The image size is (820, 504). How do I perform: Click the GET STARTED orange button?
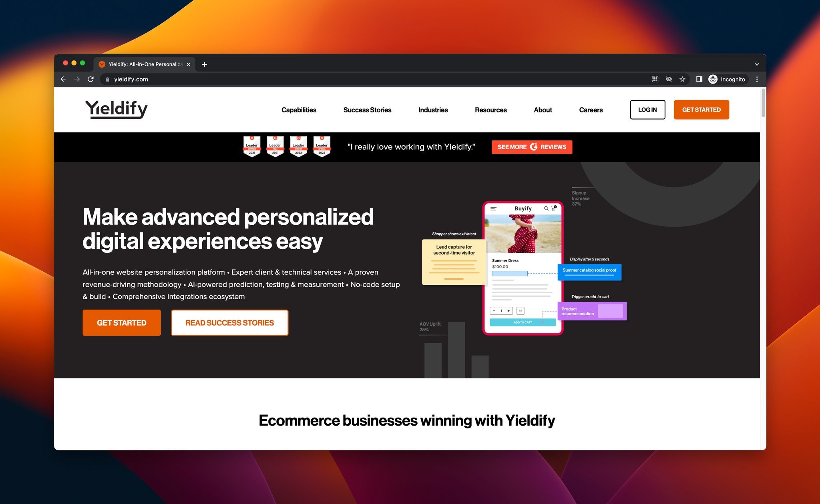click(x=701, y=110)
